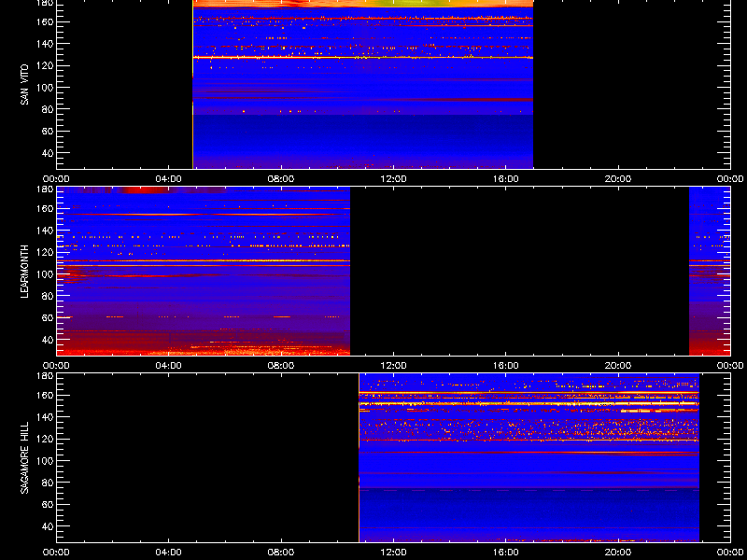Select the 40 tick on Sagamore Hill axis
Viewport: 747px width, 560px height.
[x=49, y=526]
